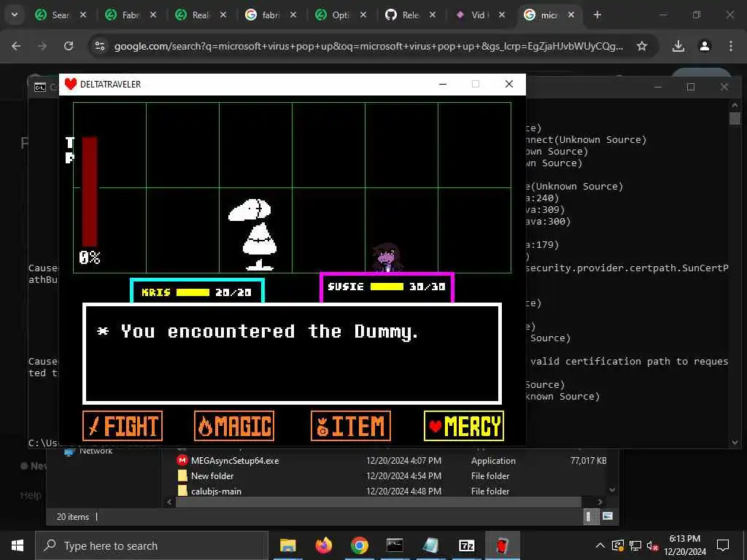Select 'New folder' in File Explorer
The image size is (747, 560).
pos(212,475)
